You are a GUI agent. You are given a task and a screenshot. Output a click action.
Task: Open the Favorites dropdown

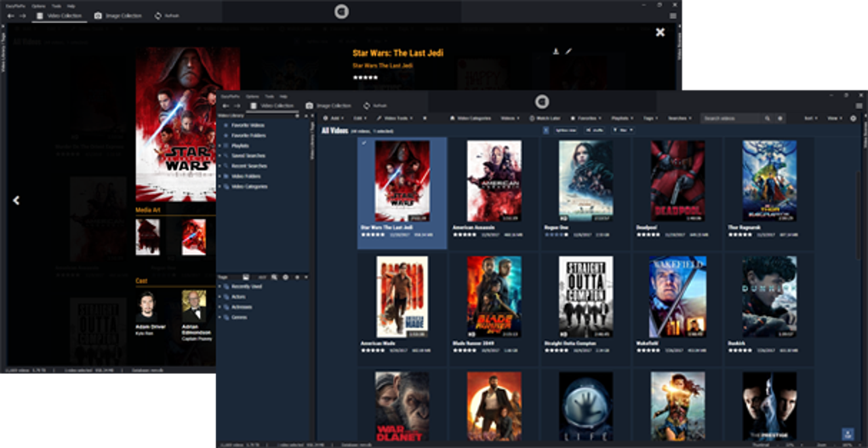586,118
